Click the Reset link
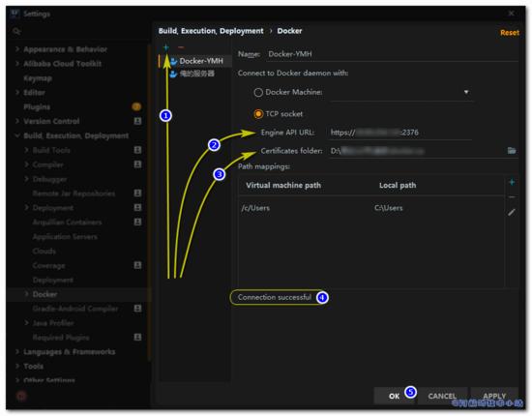The image size is (532, 416). pyautogui.click(x=509, y=33)
